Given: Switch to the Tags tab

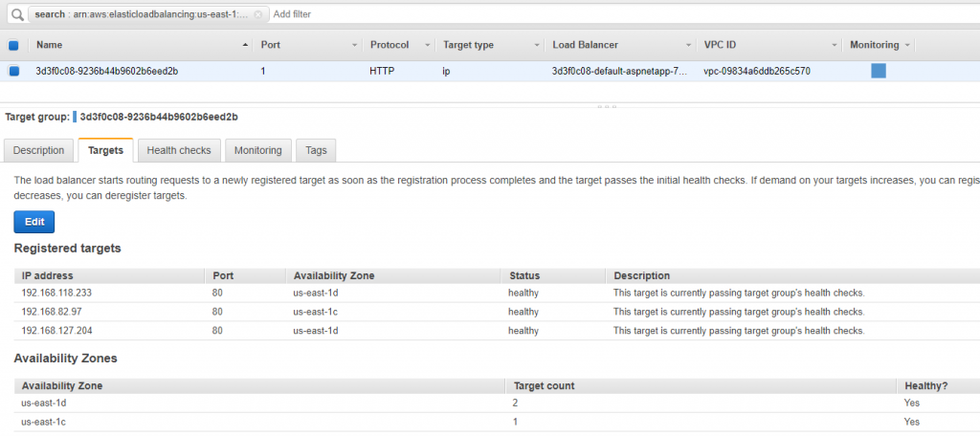Looking at the screenshot, I should [x=316, y=150].
